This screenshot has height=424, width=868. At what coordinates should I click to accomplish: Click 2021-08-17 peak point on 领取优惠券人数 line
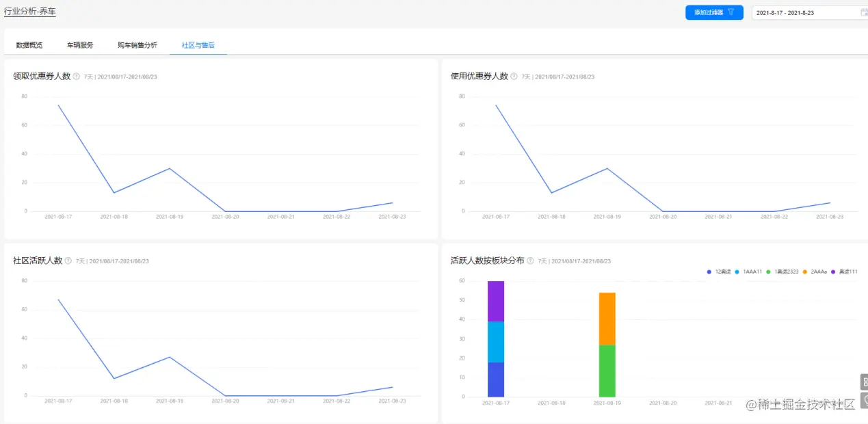tap(58, 105)
